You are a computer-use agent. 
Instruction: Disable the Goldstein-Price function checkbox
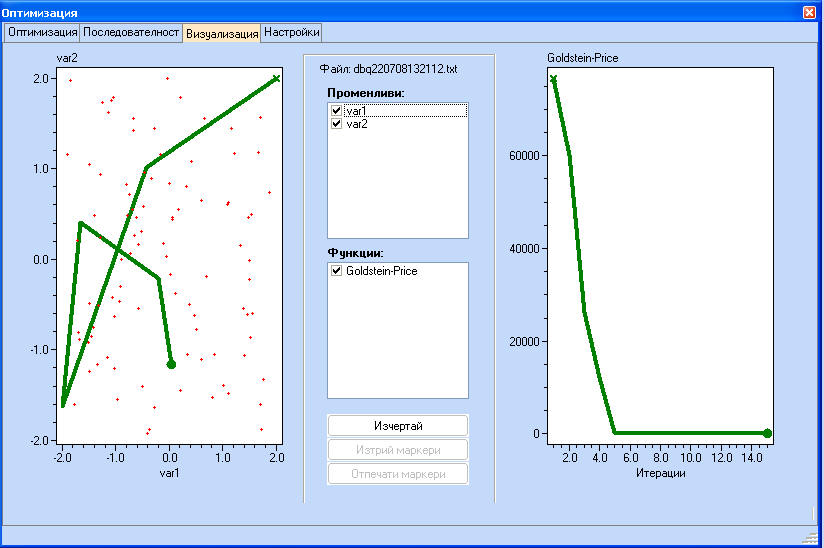pyautogui.click(x=337, y=271)
